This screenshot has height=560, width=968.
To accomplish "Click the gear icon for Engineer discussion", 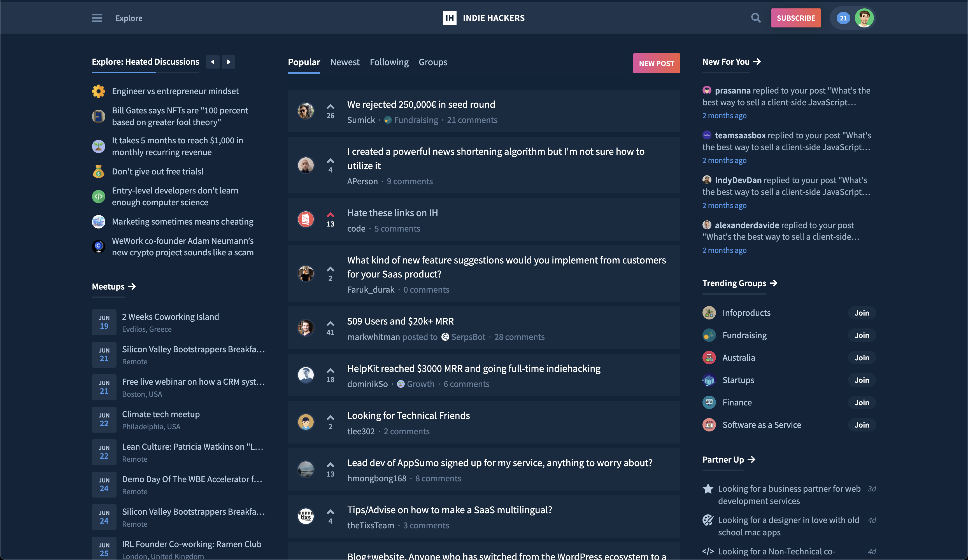I will [98, 91].
